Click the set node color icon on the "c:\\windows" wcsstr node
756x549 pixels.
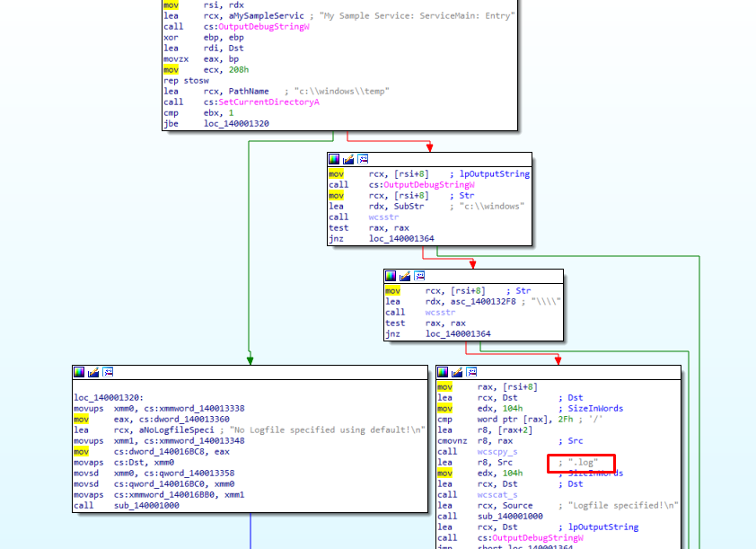335,159
